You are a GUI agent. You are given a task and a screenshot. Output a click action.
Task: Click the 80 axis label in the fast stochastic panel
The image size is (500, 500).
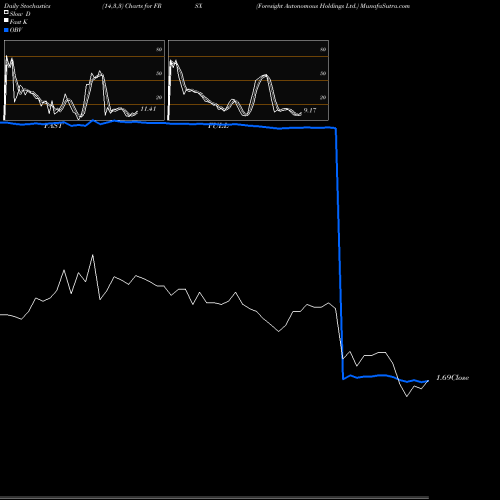(x=159, y=49)
